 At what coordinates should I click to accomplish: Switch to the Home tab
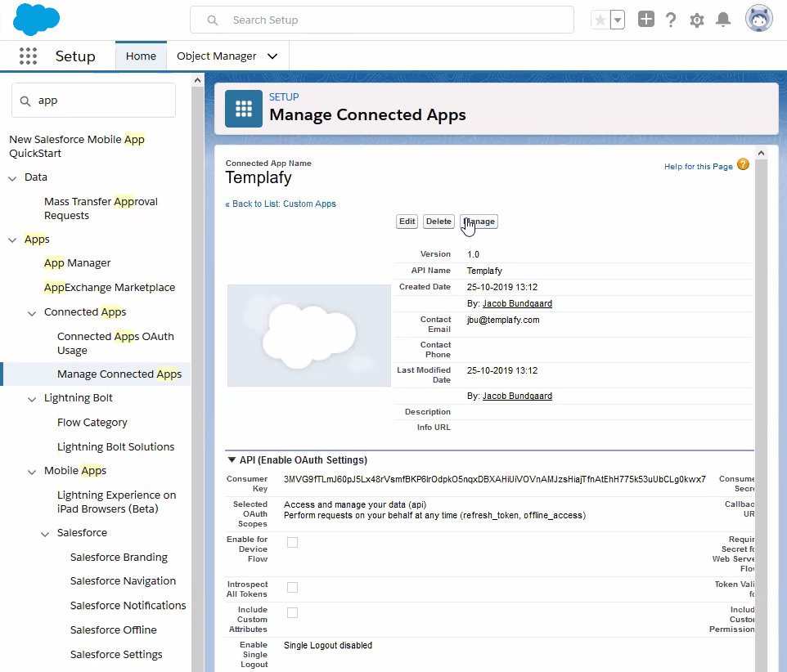tap(141, 56)
